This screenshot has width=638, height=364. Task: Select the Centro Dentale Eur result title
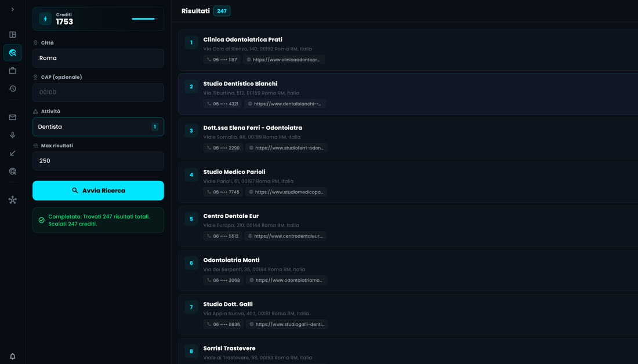(231, 216)
